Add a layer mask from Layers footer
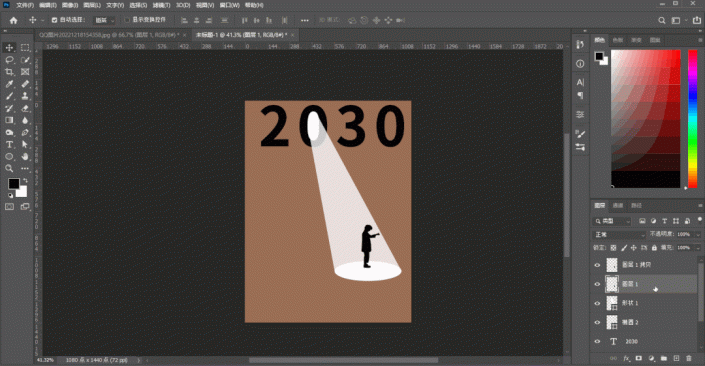This screenshot has height=366, width=705. point(638,358)
